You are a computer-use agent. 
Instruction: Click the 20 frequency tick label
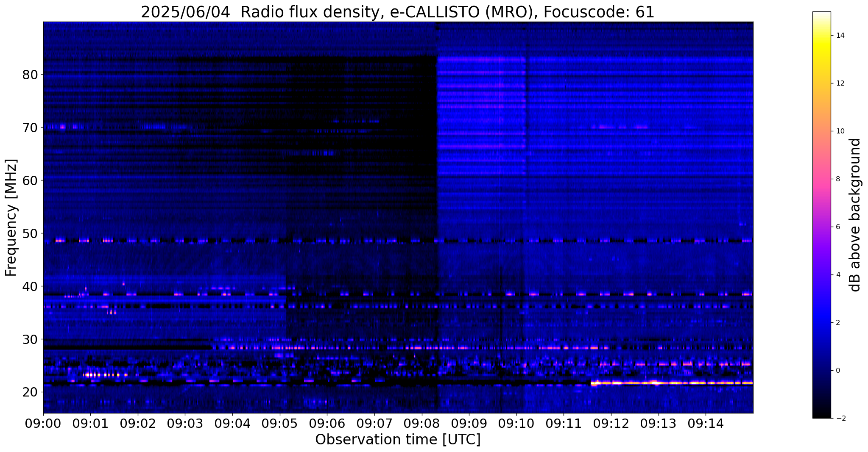click(30, 393)
